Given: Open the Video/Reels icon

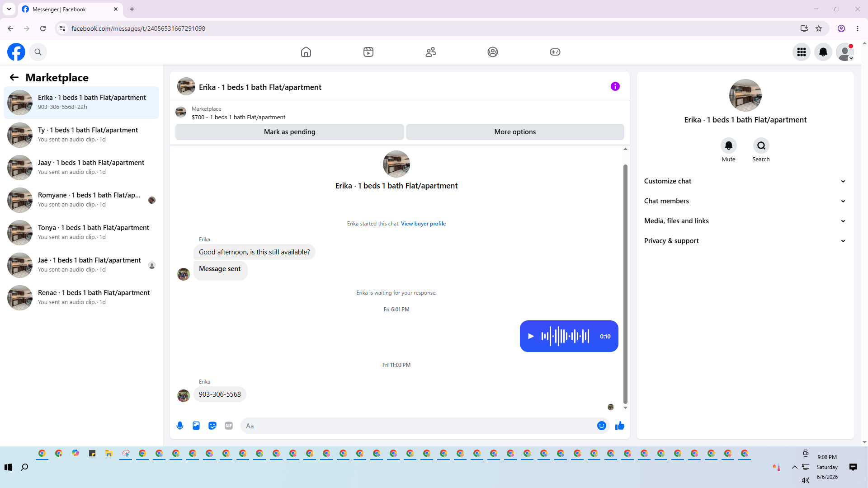Looking at the screenshot, I should click(x=368, y=52).
